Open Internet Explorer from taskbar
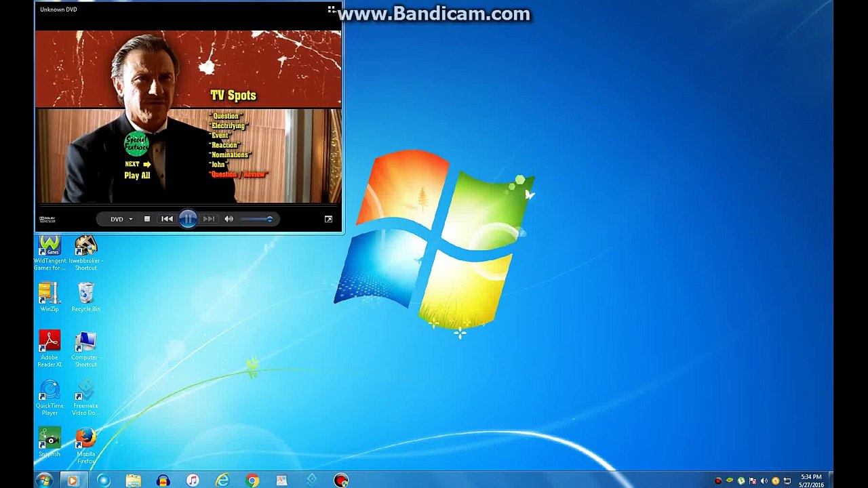 pyautogui.click(x=222, y=481)
